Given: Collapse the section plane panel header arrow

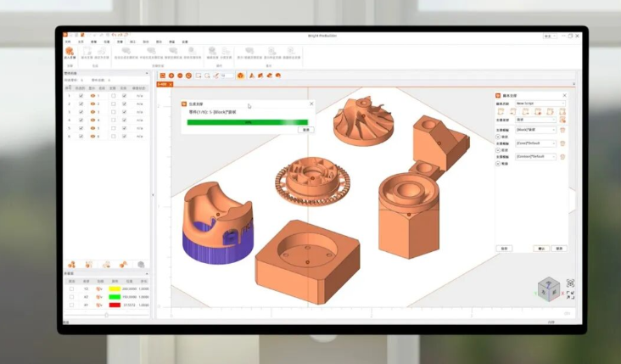Looking at the screenshot, I should tap(147, 274).
